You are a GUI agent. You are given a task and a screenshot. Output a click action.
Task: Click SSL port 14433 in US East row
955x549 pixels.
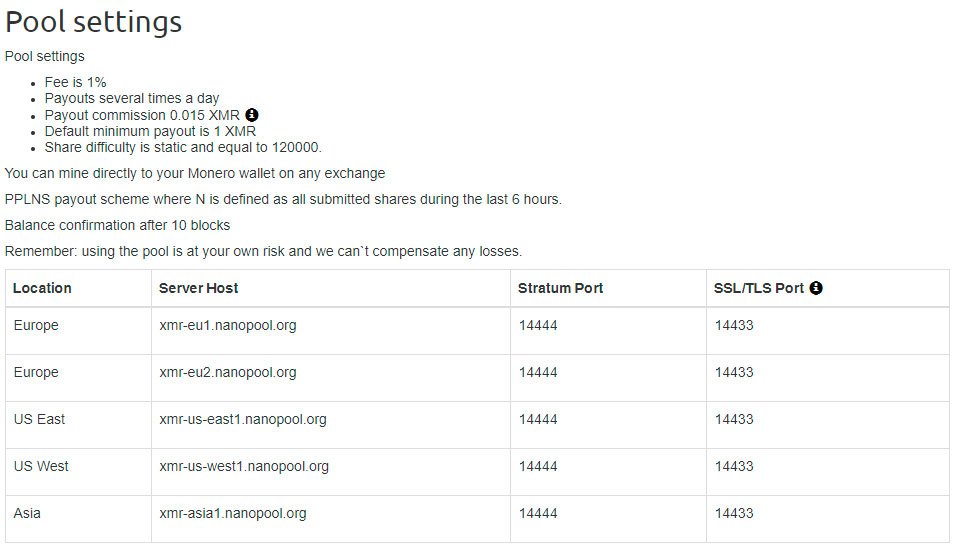point(734,419)
